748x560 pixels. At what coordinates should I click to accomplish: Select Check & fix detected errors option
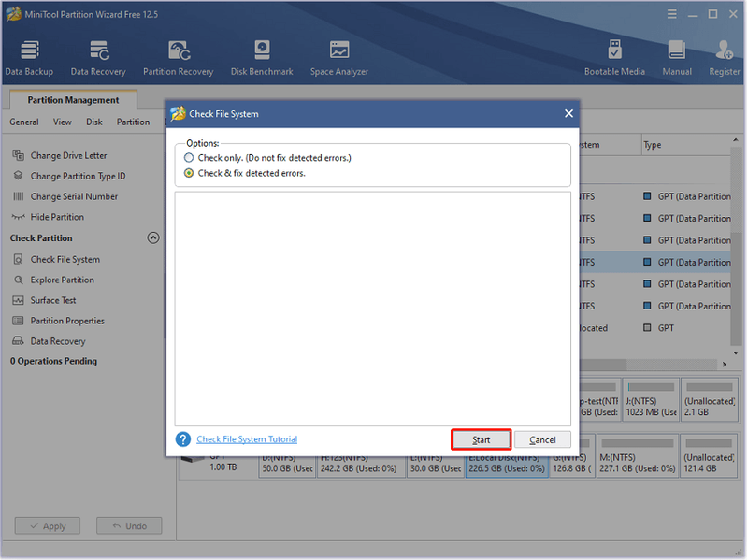(x=189, y=173)
